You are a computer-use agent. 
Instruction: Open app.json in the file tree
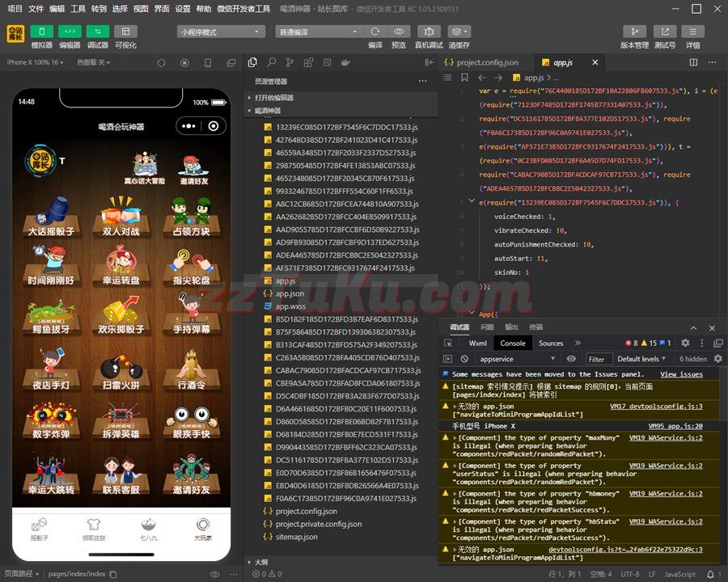point(290,293)
